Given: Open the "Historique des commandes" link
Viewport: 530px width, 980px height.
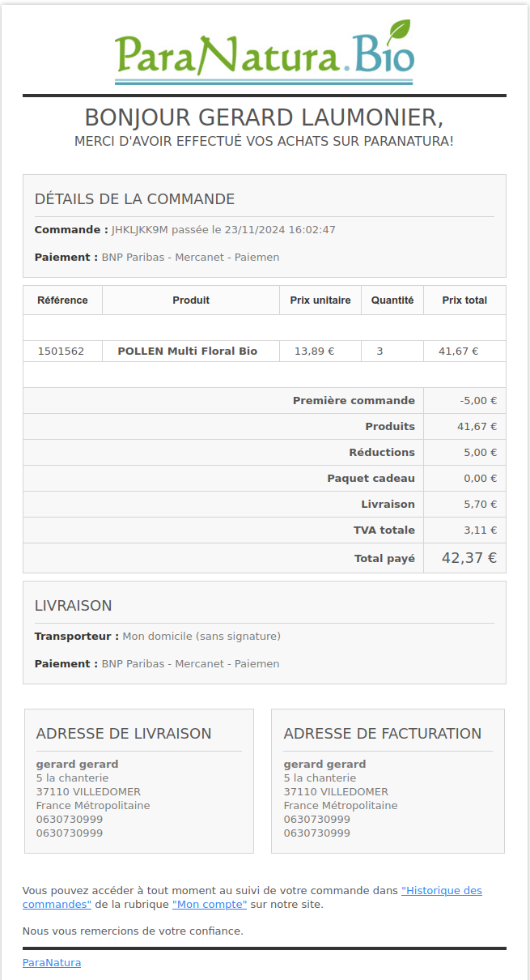Looking at the screenshot, I should tap(441, 890).
